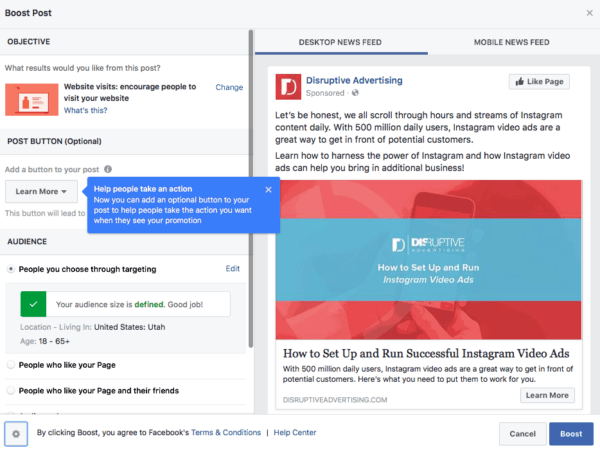600x450 pixels.
Task: Open the Help Center link
Action: 295,432
